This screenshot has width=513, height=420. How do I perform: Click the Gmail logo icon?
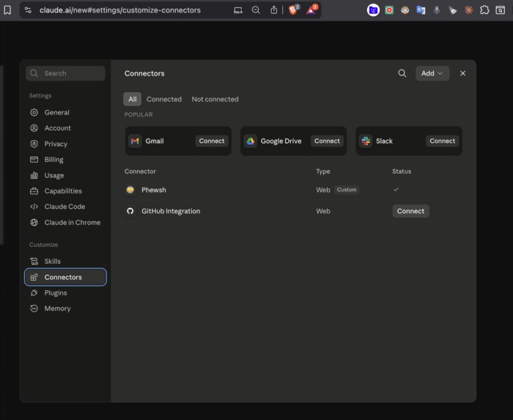click(135, 141)
